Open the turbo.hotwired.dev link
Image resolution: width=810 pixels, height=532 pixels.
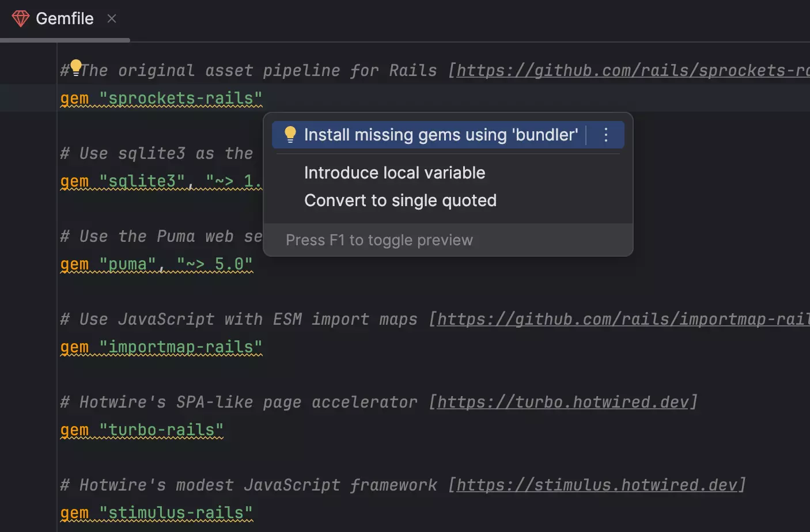point(562,402)
